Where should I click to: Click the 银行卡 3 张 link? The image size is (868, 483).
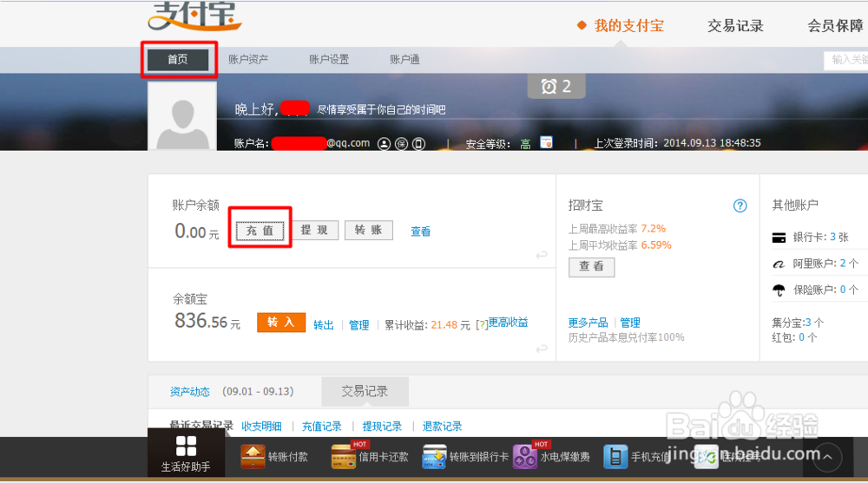(821, 238)
